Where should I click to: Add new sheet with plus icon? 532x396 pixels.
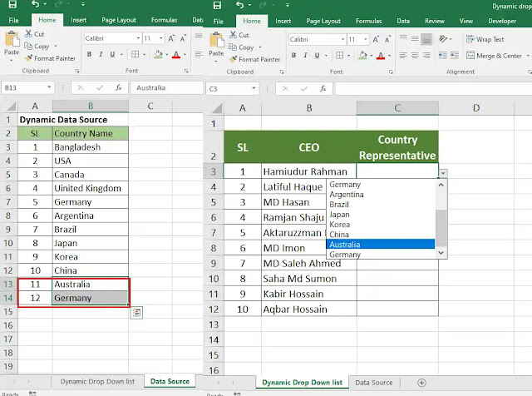click(421, 383)
